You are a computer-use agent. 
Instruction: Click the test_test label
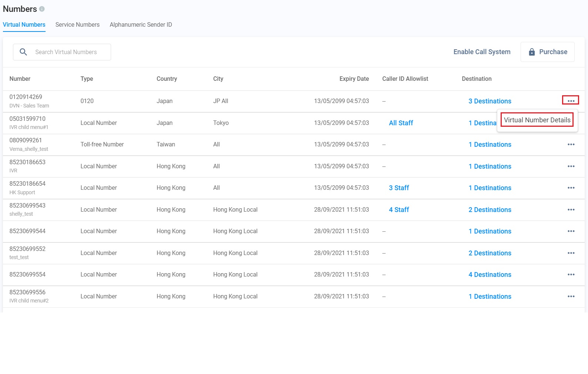click(x=19, y=257)
